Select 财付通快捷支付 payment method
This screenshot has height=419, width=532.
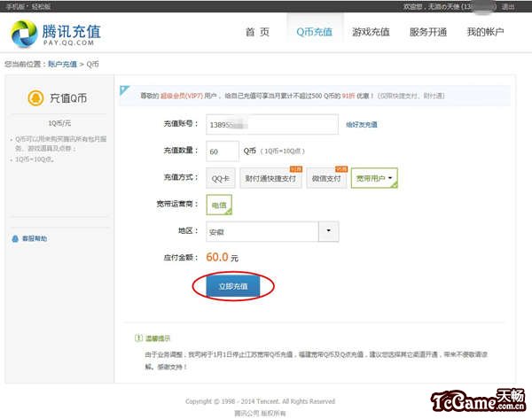click(270, 178)
